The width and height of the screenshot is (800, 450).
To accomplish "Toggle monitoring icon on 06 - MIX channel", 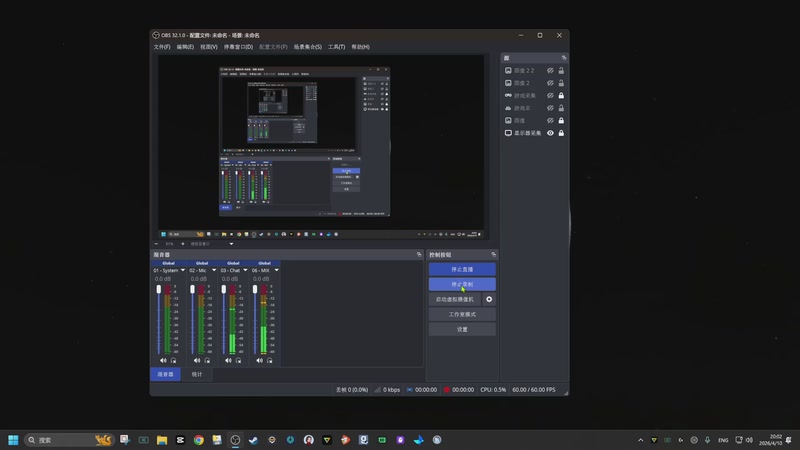I will point(271,360).
